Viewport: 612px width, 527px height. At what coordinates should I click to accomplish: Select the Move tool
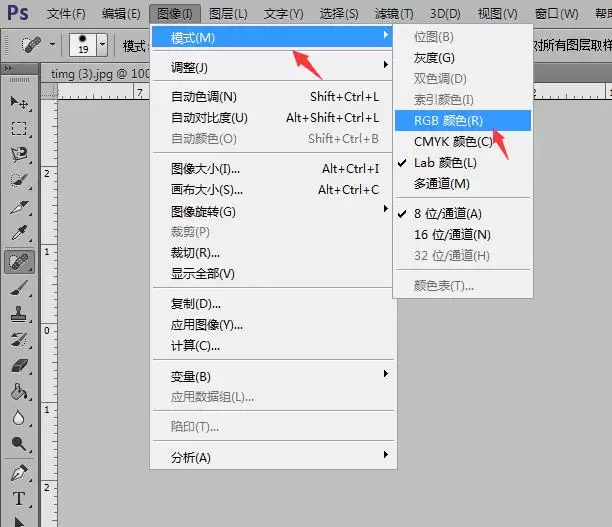pos(19,103)
